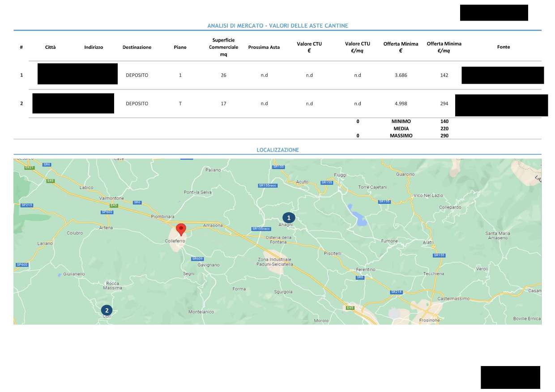The height and width of the screenshot is (392, 555).
Task: Select the 3.686 minimum offer value
Action: [401, 75]
